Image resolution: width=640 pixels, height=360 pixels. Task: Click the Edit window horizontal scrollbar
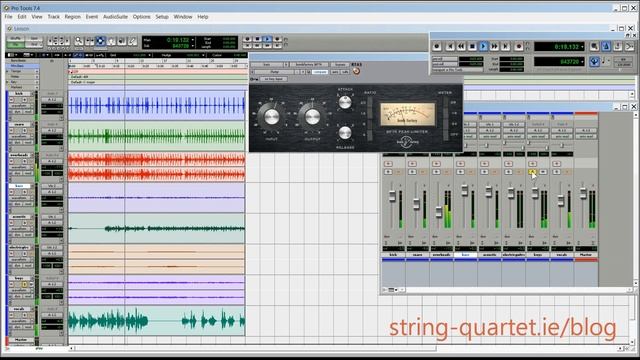pyautogui.click(x=256, y=349)
